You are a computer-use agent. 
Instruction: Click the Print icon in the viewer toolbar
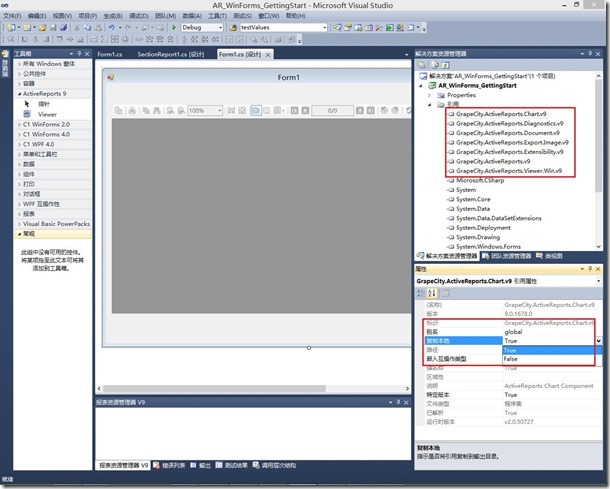[132, 110]
